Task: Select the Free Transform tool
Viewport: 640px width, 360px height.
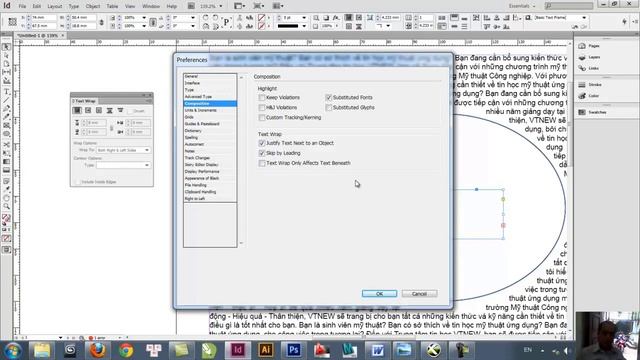Action: click(x=7, y=153)
